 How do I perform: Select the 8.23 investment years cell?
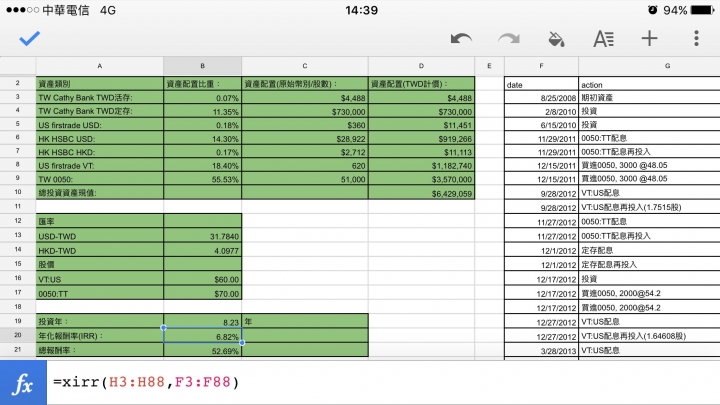tap(202, 321)
